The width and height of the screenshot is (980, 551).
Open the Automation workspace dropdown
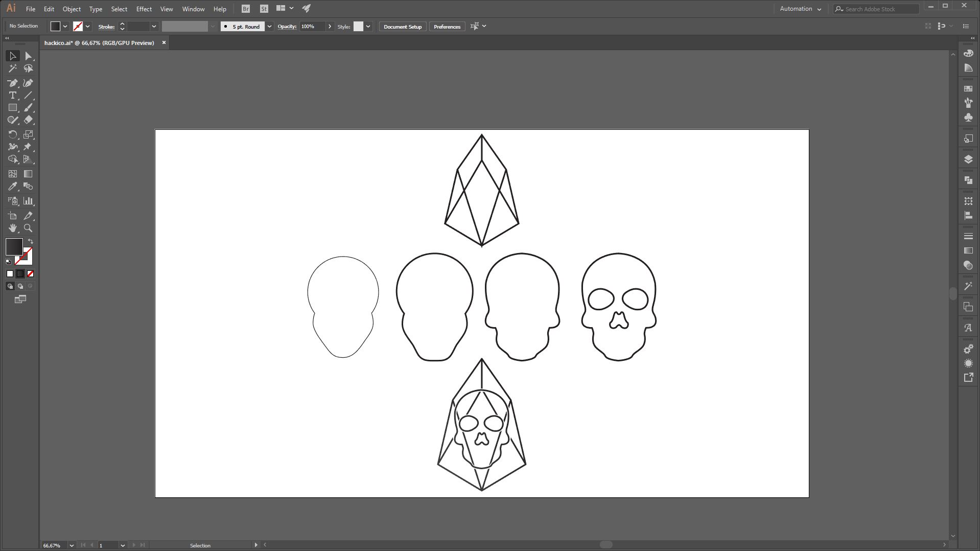(800, 9)
